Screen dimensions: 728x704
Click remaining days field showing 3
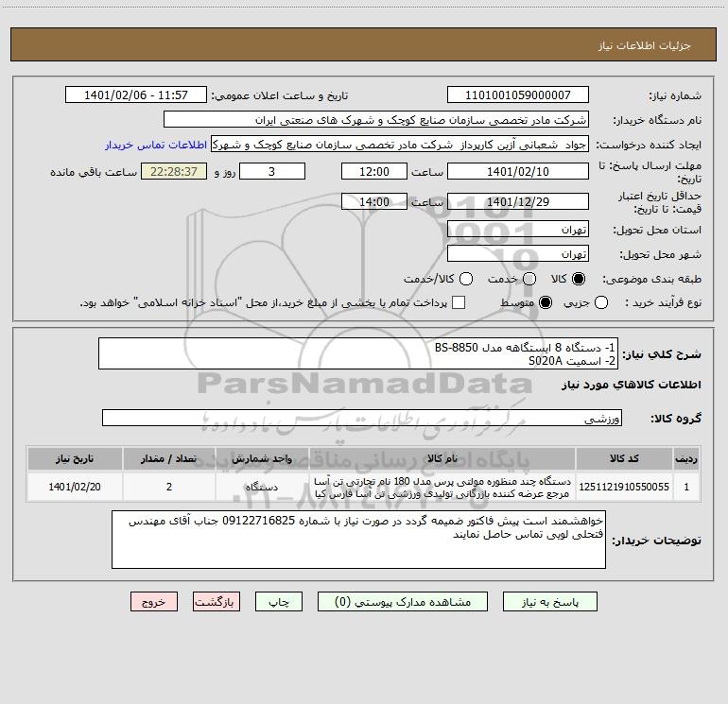coord(272,172)
